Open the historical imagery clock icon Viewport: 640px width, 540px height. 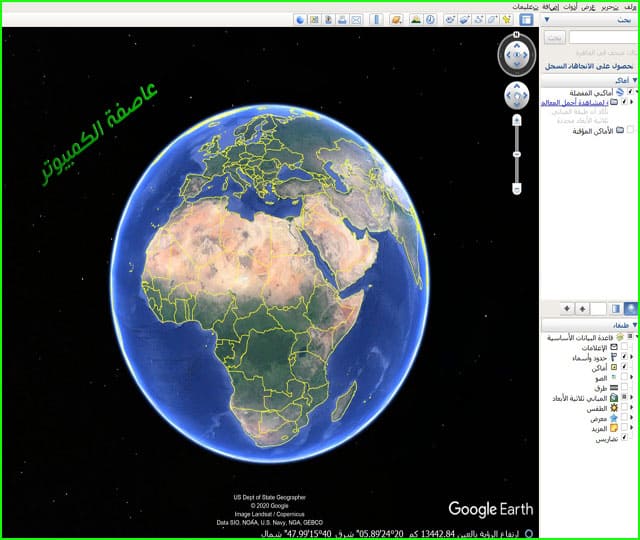[x=430, y=19]
